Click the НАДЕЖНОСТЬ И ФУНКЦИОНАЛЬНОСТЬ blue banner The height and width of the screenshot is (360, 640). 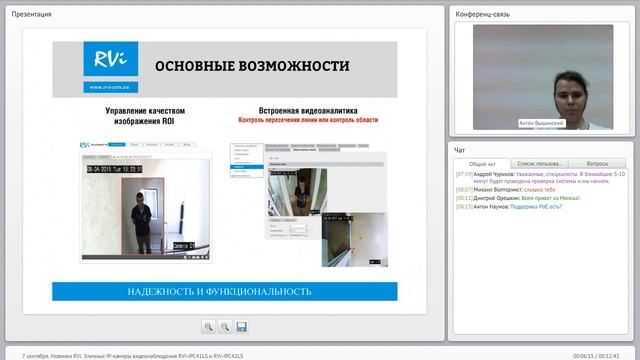[x=224, y=291]
